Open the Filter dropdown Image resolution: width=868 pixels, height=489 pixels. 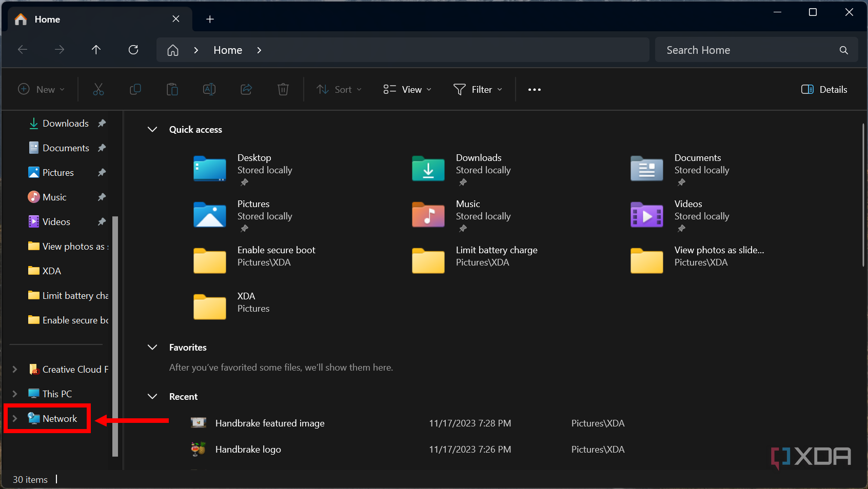click(478, 90)
